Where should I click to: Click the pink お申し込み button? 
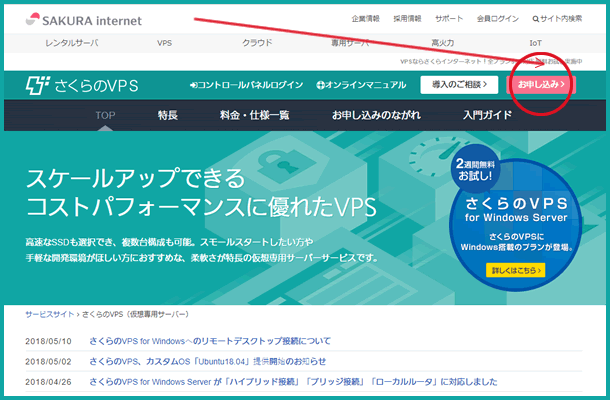(x=541, y=84)
